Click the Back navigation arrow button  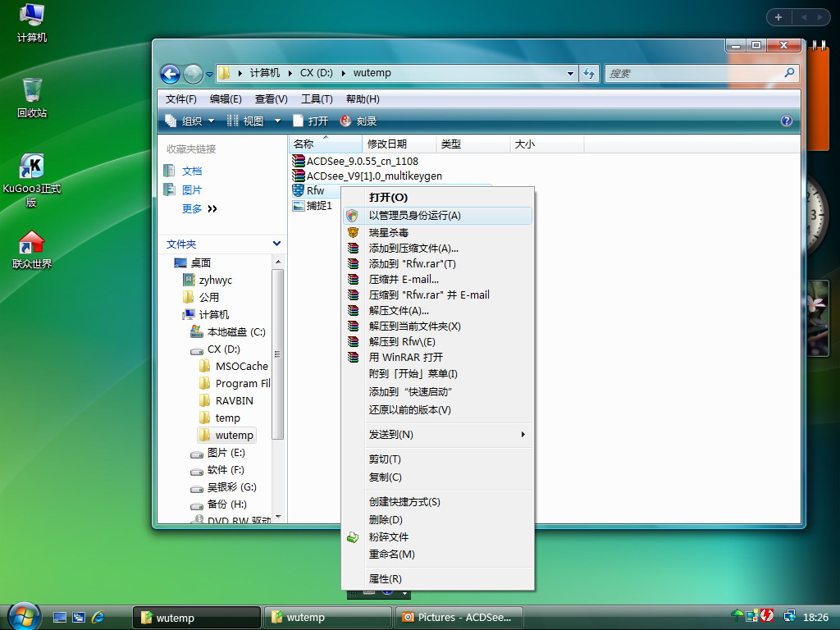click(170, 74)
